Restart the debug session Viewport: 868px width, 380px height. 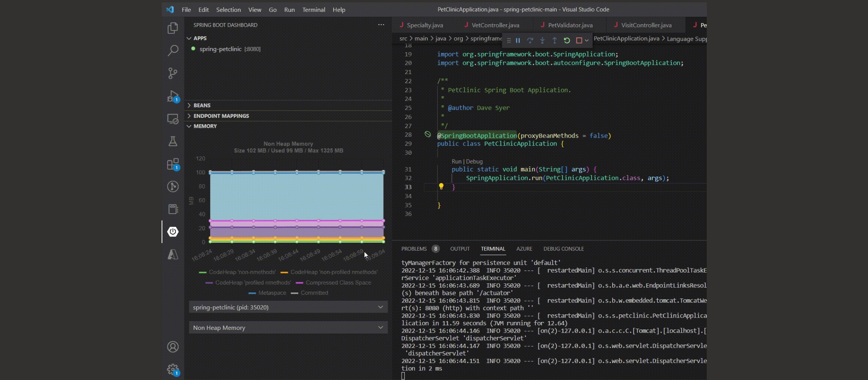pyautogui.click(x=567, y=40)
